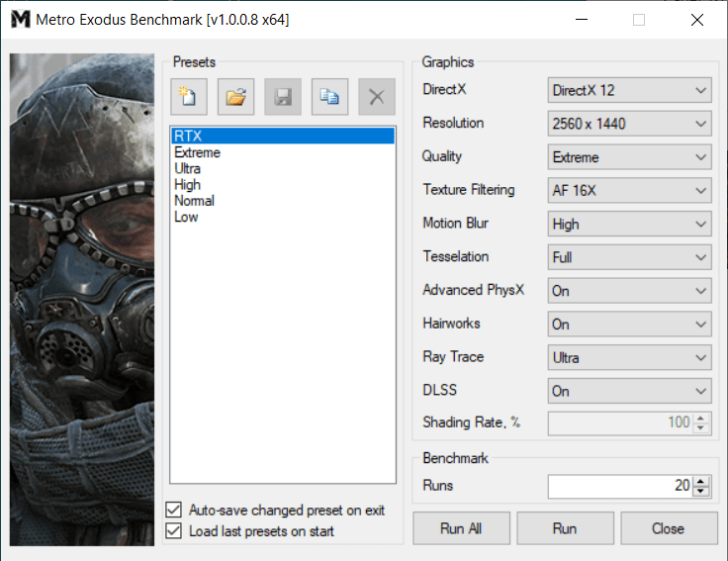Decrease Runs with the down arrow
The width and height of the screenshot is (728, 561).
pos(700,492)
